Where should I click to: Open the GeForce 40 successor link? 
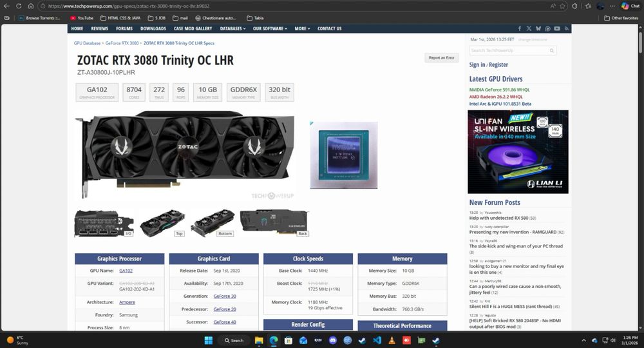click(225, 322)
